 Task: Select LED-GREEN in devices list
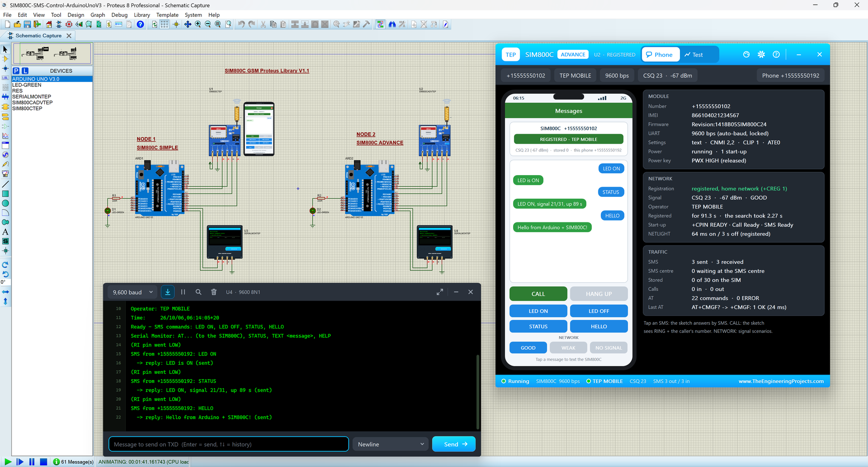27,85
